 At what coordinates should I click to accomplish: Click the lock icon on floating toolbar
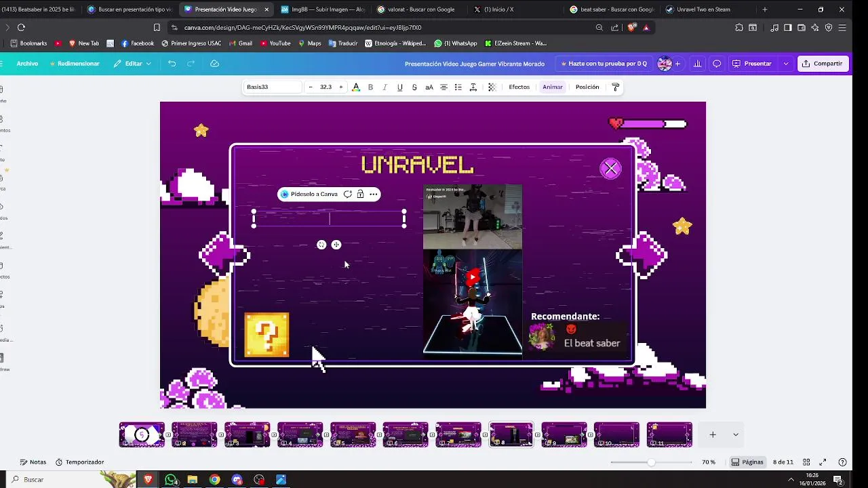click(360, 194)
